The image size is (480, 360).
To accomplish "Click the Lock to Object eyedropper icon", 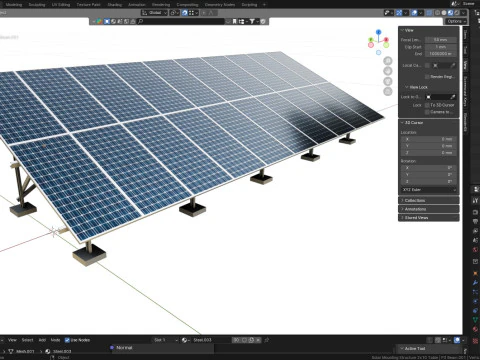I will coord(453,97).
